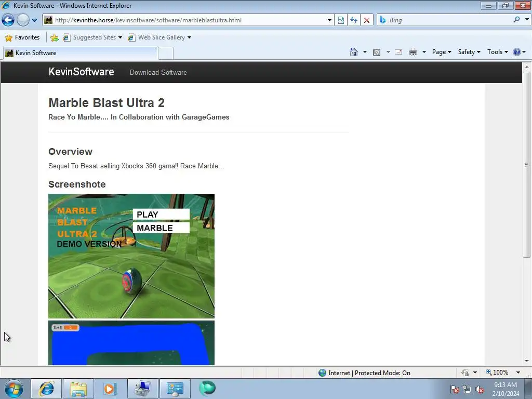The width and height of the screenshot is (532, 399).
Task: Open the 100% zoom level button
Action: pyautogui.click(x=497, y=373)
